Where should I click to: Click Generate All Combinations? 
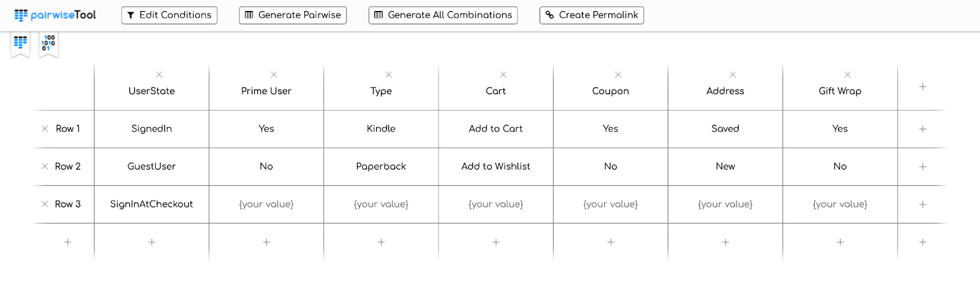click(x=443, y=15)
